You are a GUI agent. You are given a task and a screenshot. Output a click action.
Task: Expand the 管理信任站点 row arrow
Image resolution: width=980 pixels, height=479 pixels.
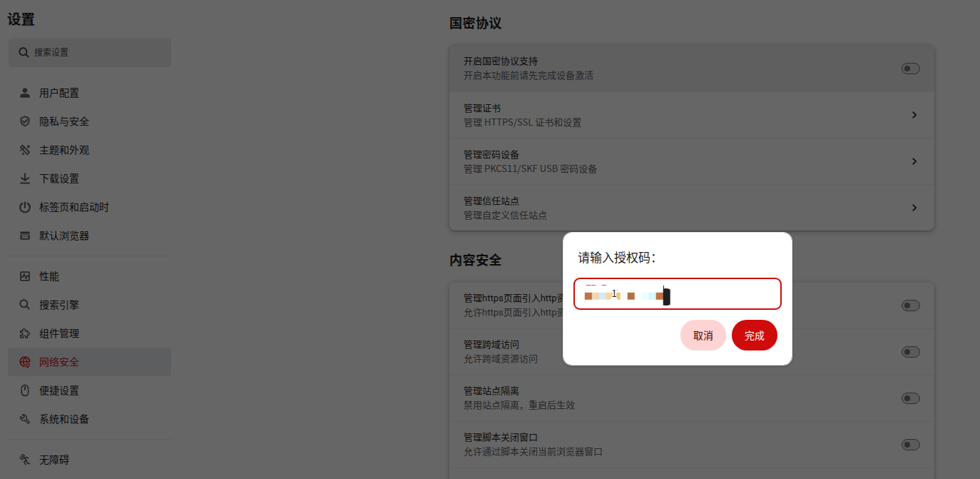914,208
